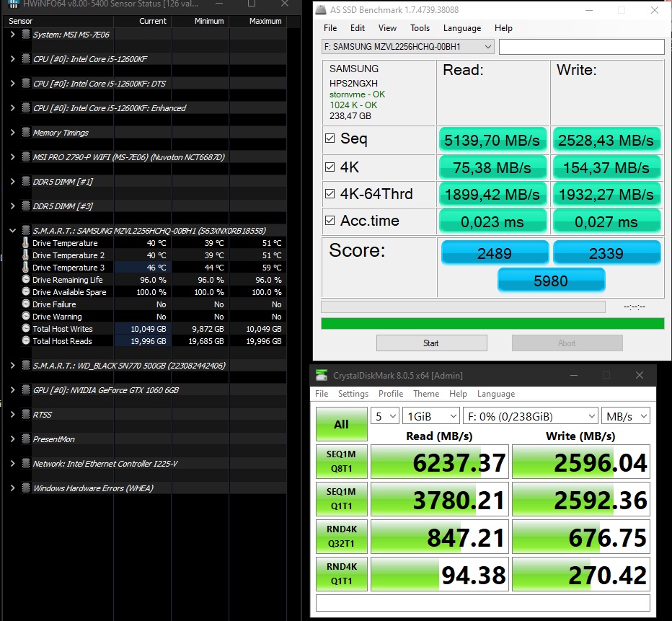Viewport: 672px width, 621px height.
Task: Uncheck the 4K test checkbox in AS SSD
Action: pyautogui.click(x=330, y=167)
